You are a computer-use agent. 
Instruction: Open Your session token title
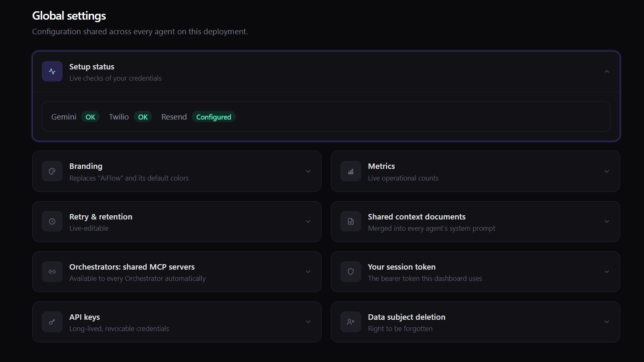(402, 267)
